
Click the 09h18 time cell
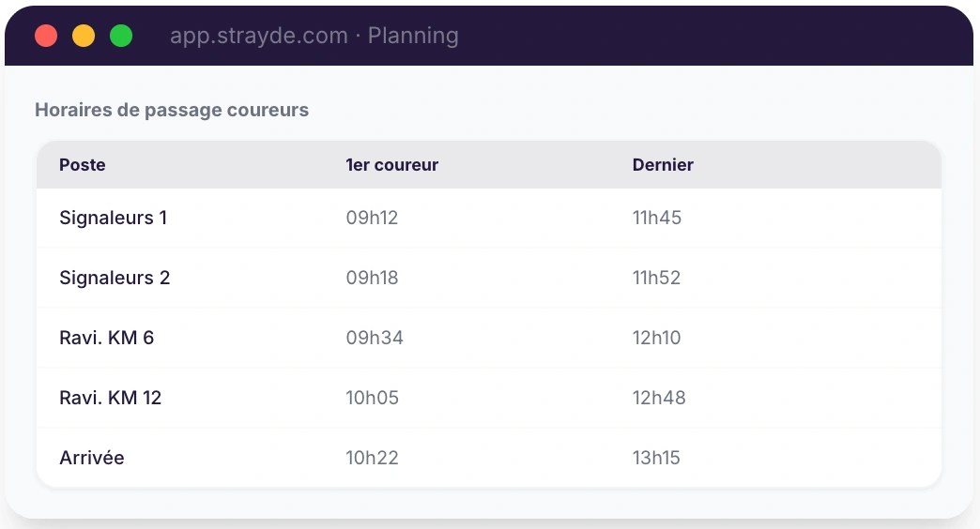372,278
